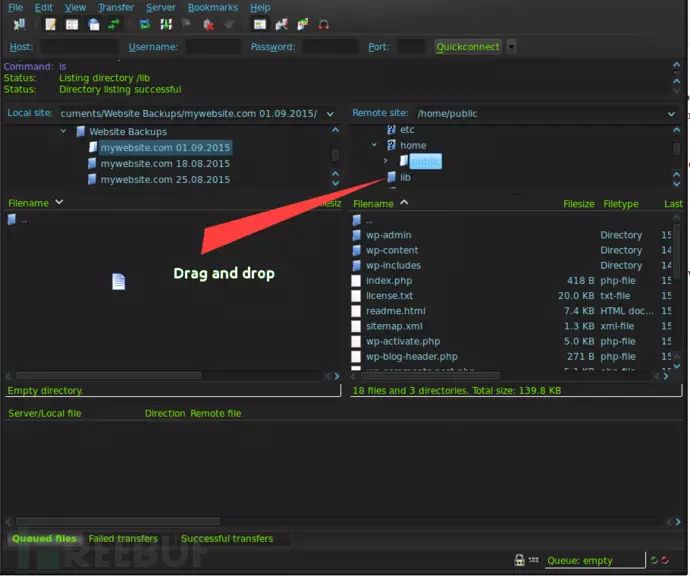Refresh the file and folder lists

[145, 25]
